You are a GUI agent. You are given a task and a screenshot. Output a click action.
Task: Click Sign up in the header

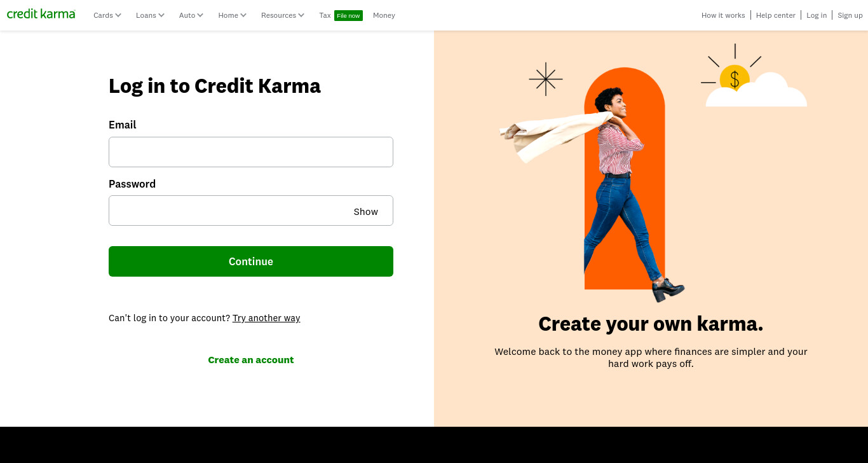[x=850, y=15]
